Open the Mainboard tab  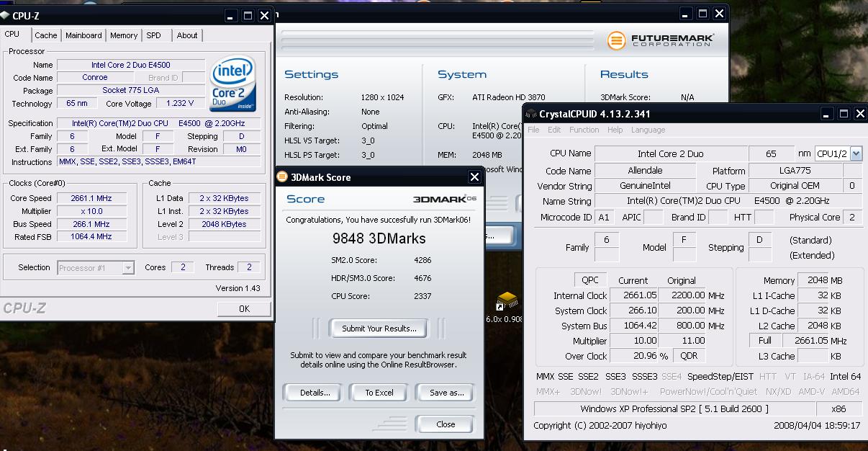pyautogui.click(x=83, y=35)
